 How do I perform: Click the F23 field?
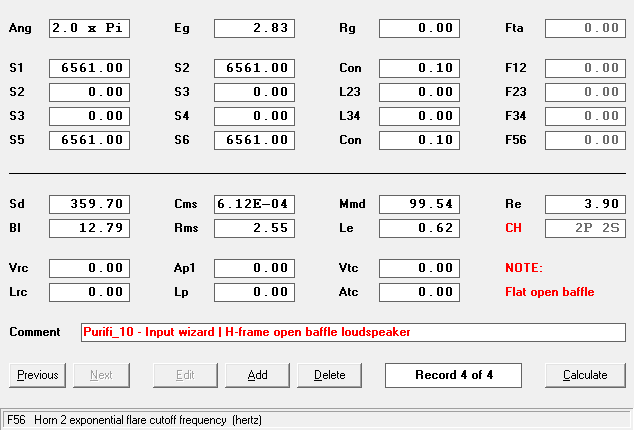(x=585, y=92)
